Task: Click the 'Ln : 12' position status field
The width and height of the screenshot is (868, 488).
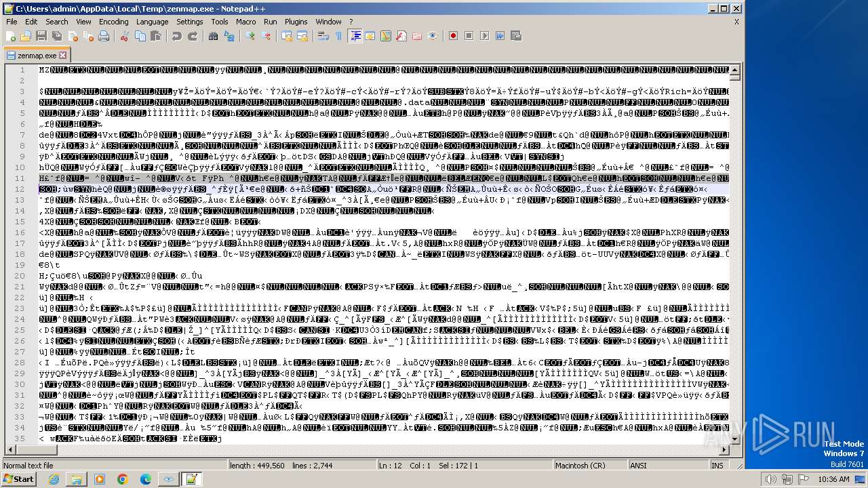Action: point(465,466)
